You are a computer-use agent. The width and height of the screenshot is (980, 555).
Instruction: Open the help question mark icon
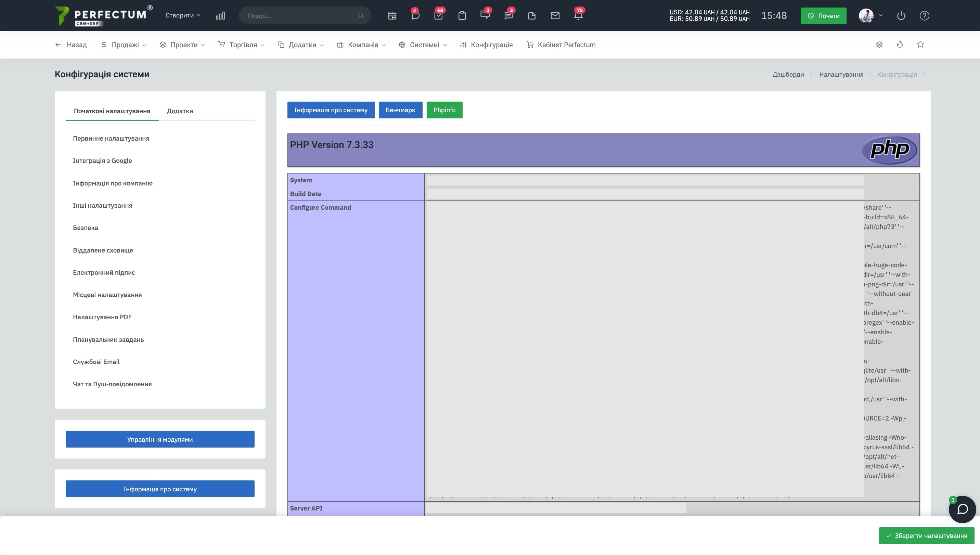click(924, 16)
